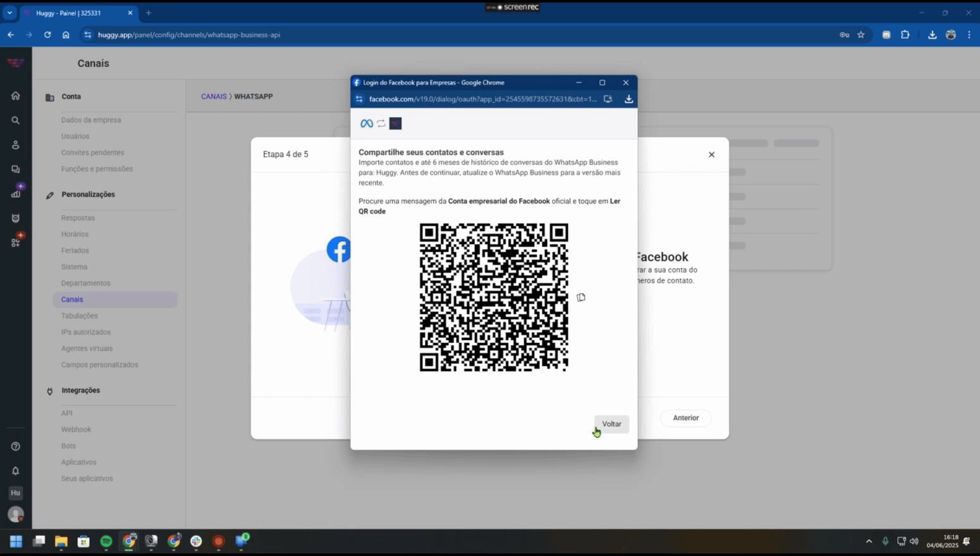This screenshot has width=980, height=556.
Task: Click the Anterior button in the Huggy dialog
Action: [x=685, y=418]
